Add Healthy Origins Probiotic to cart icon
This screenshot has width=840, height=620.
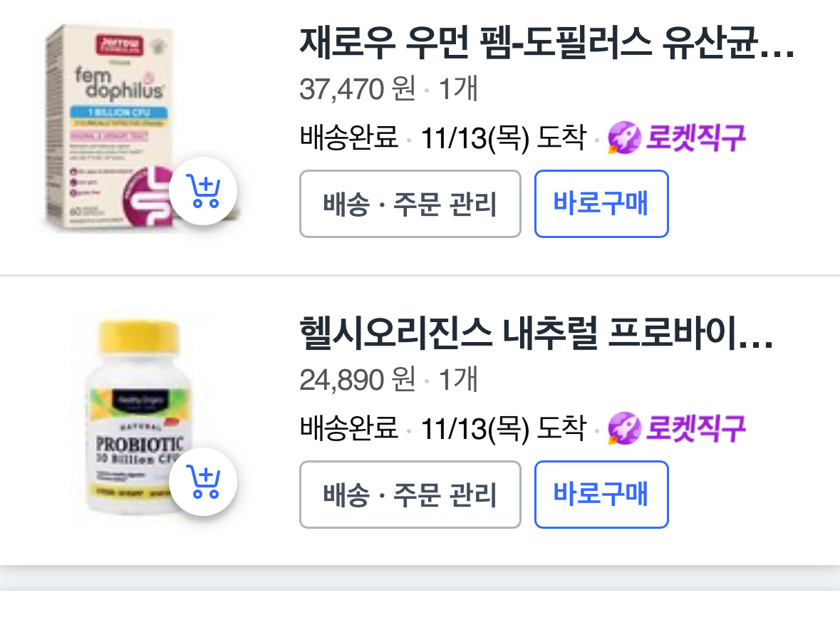pyautogui.click(x=205, y=482)
